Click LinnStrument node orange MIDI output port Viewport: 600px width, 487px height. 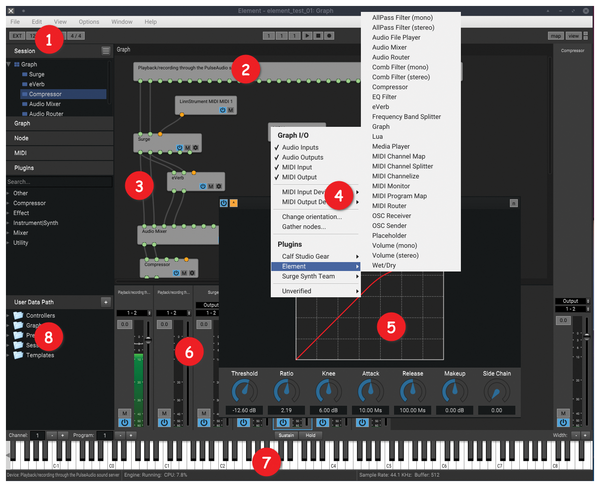[x=182, y=114]
